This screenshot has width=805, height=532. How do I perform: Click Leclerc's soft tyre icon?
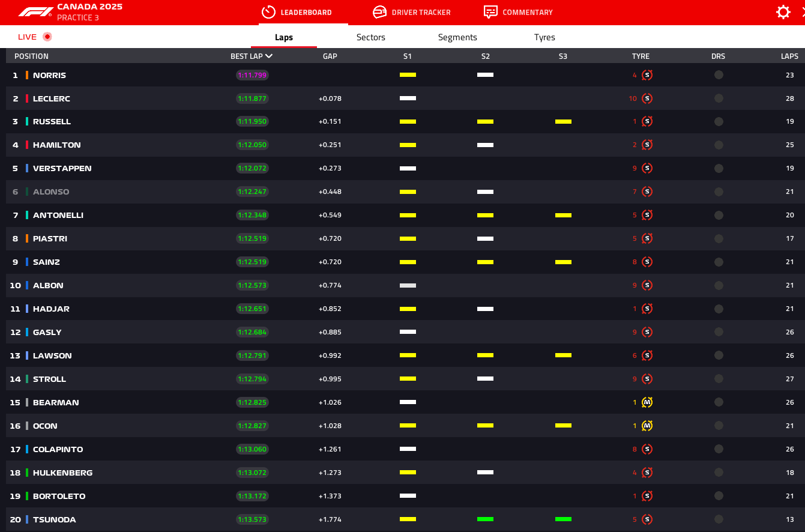tap(647, 98)
